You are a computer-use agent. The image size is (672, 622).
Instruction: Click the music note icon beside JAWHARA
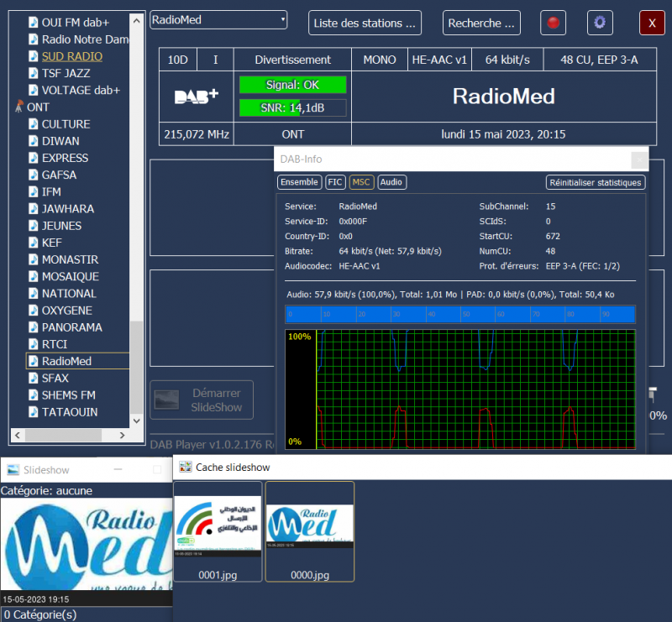(33, 209)
